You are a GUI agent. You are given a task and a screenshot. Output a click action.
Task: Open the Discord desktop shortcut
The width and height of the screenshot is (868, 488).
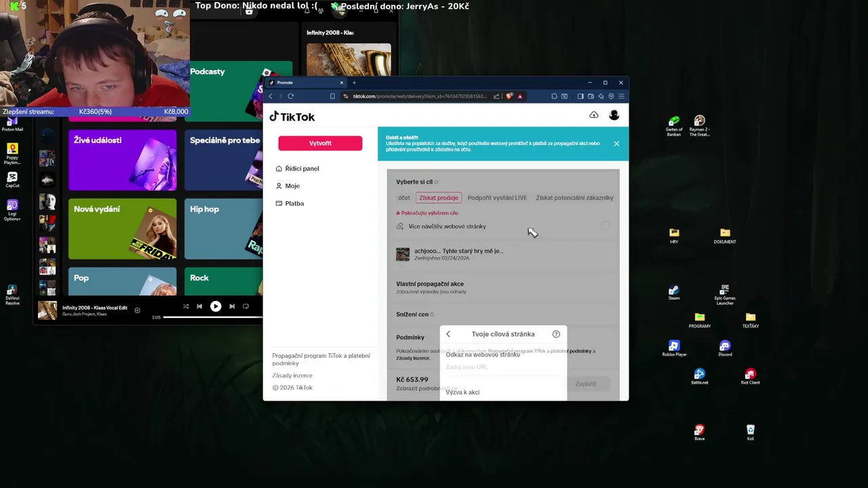pos(725,348)
